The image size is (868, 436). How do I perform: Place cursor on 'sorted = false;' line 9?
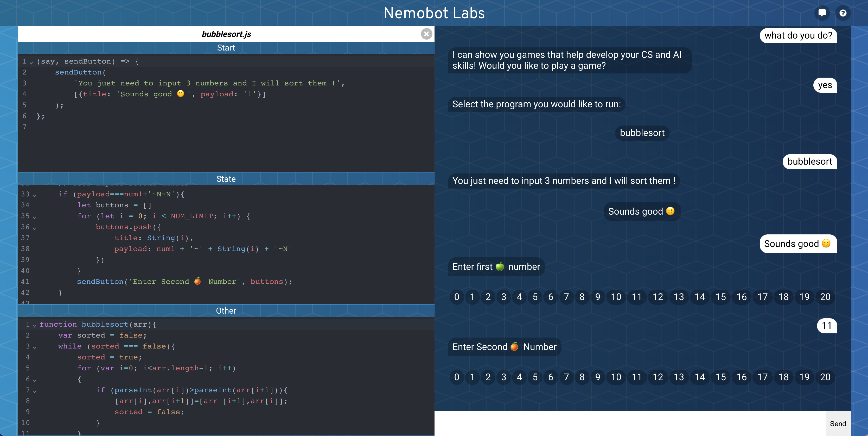pyautogui.click(x=149, y=412)
